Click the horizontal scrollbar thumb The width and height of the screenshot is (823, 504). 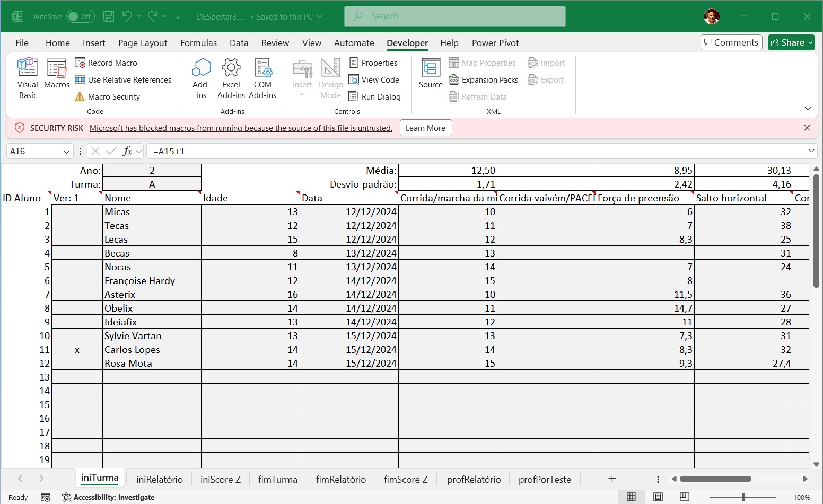point(715,479)
